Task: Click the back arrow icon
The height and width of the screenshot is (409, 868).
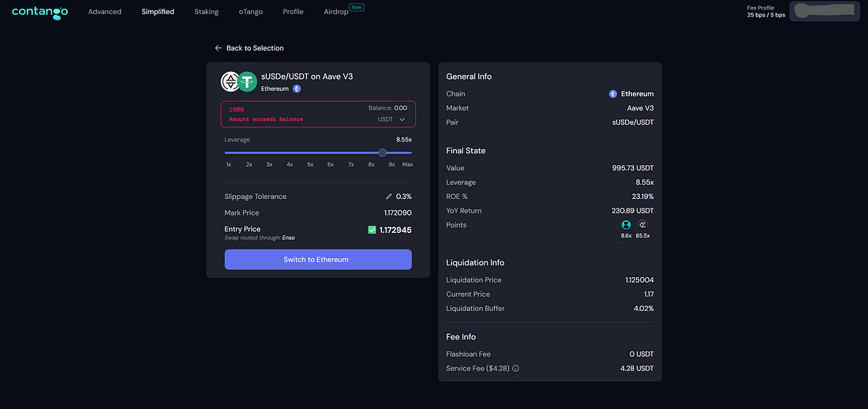Action: (218, 48)
